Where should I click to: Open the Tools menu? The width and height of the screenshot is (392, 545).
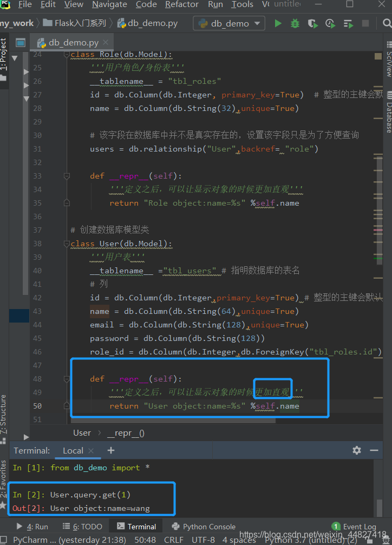click(242, 4)
